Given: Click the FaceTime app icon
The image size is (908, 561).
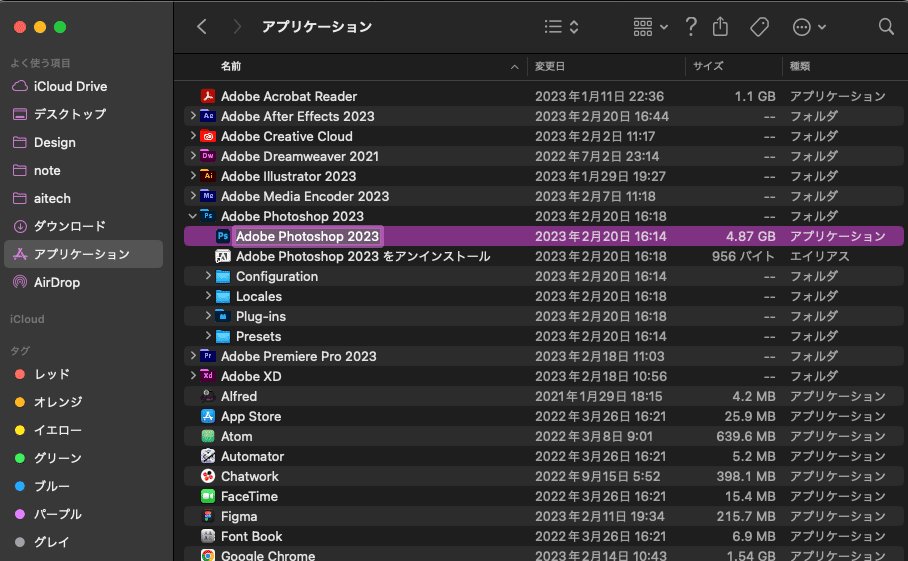Looking at the screenshot, I should click(208, 496).
